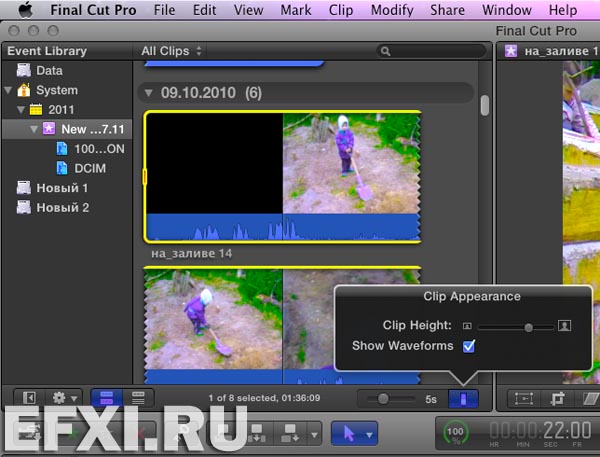Click the filmstrip duration slider knob
Screen dimensions: 600x457
(x=383, y=399)
